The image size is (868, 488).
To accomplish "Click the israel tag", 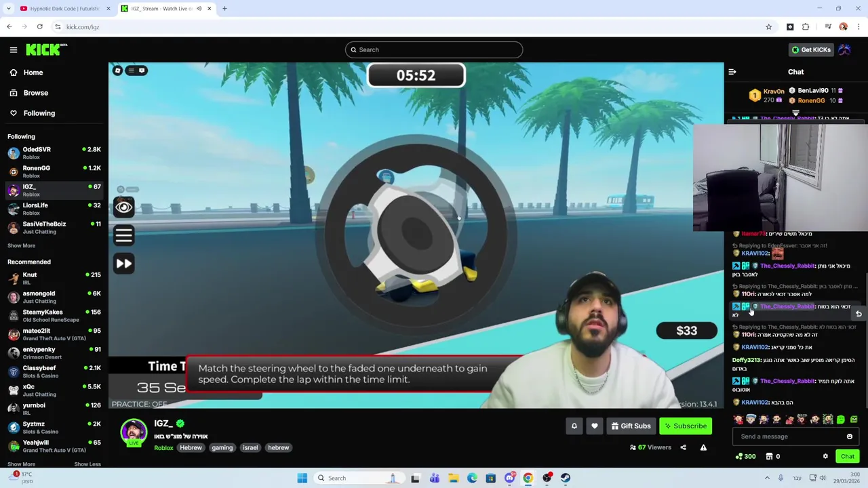I will 250,448.
